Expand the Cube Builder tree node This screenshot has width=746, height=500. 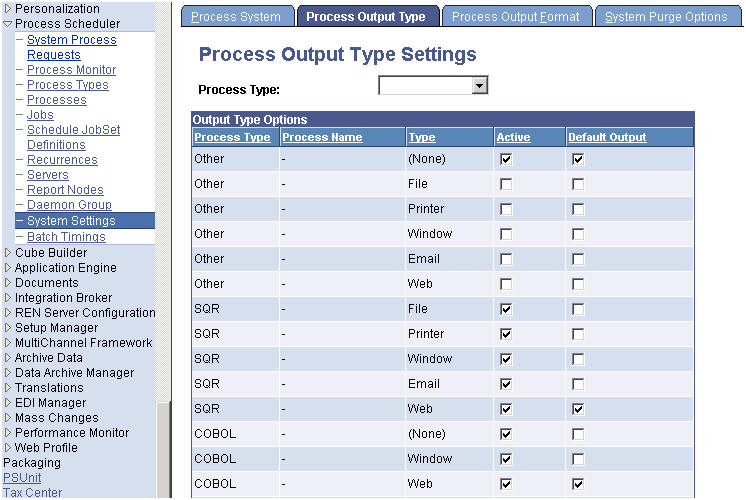[x=8, y=253]
